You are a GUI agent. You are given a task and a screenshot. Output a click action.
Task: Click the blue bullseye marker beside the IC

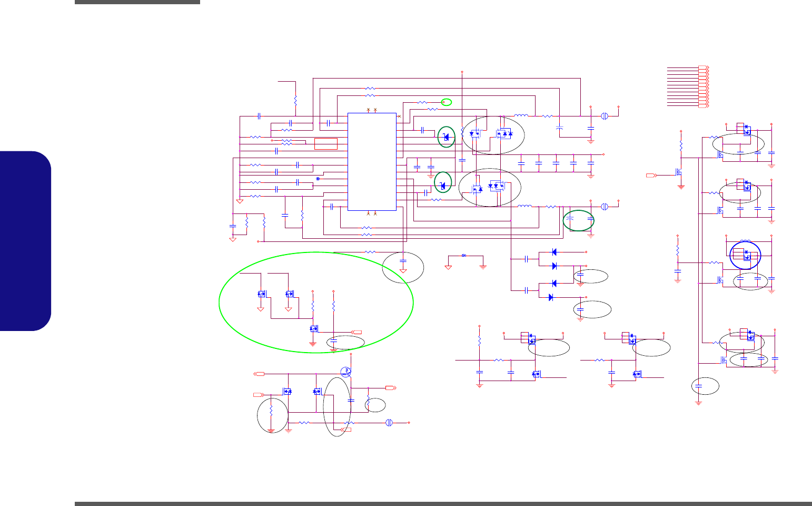coord(318,179)
